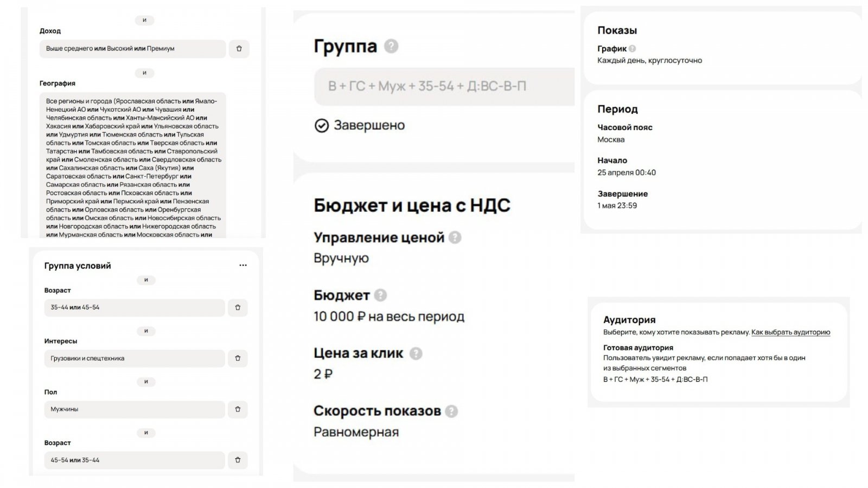Click the Аудитория section heading
868x488 pixels.
click(x=629, y=320)
